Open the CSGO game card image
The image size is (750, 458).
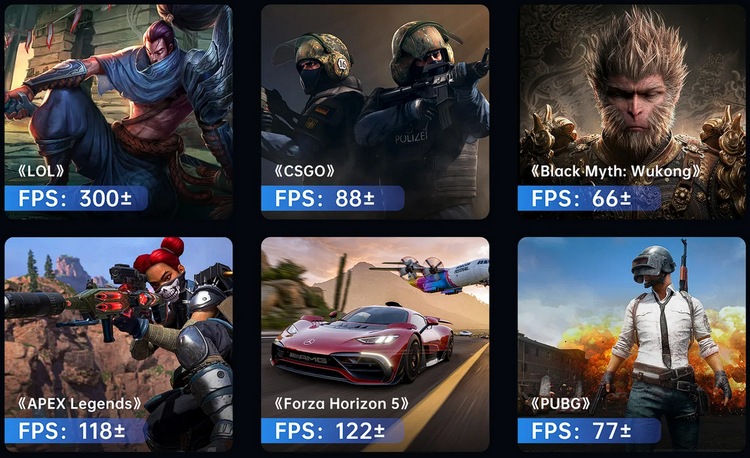[x=375, y=112]
